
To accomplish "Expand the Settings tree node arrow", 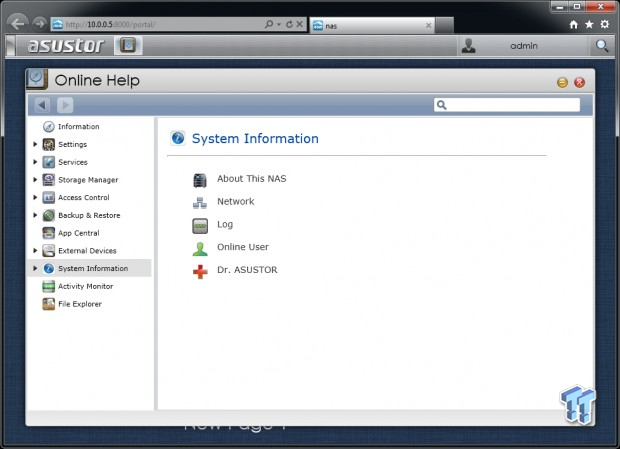I will pos(35,144).
